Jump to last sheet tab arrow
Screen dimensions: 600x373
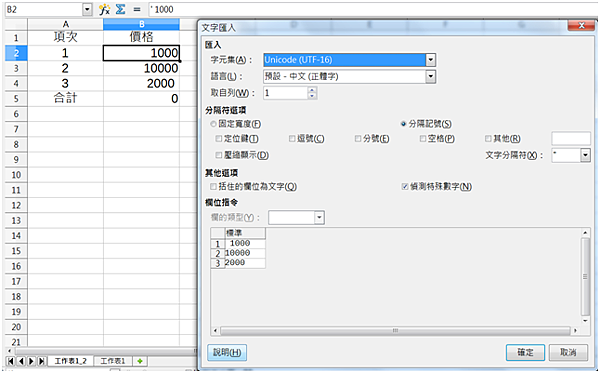coord(42,361)
